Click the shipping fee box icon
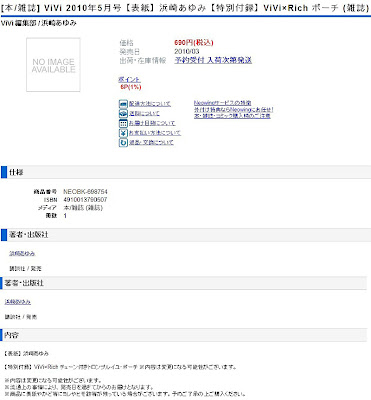371x400 pixels. point(123,113)
